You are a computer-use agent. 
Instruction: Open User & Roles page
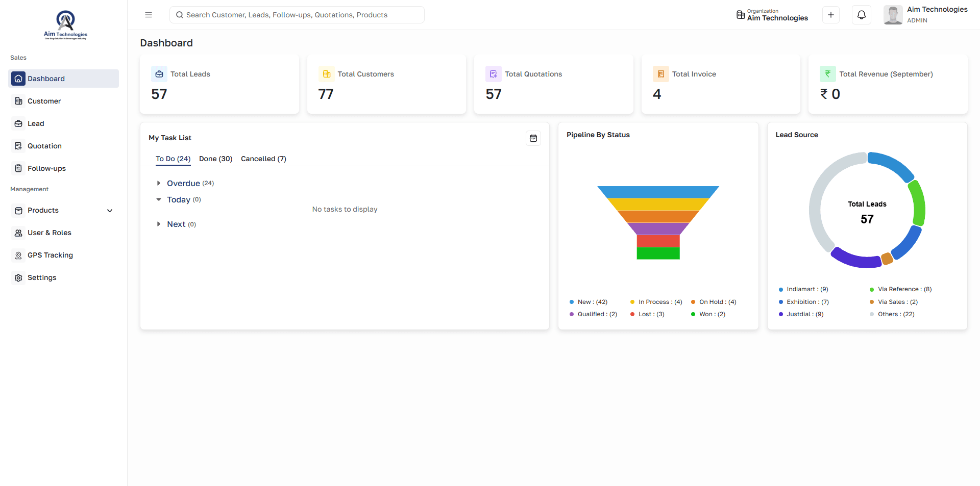[64, 233]
